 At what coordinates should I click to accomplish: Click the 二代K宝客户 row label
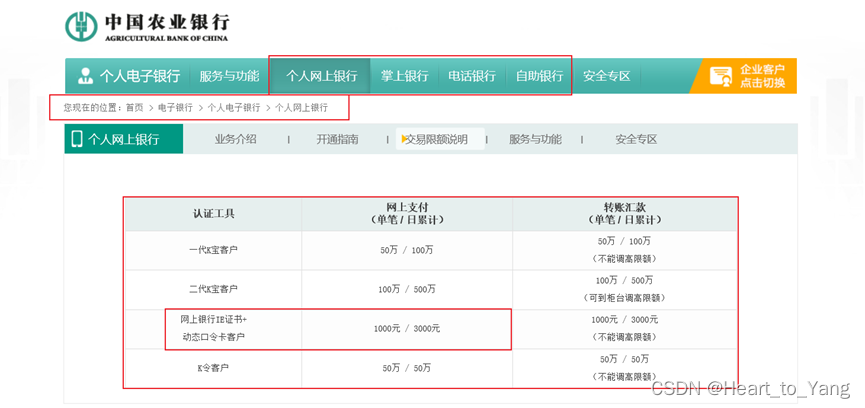pos(213,289)
